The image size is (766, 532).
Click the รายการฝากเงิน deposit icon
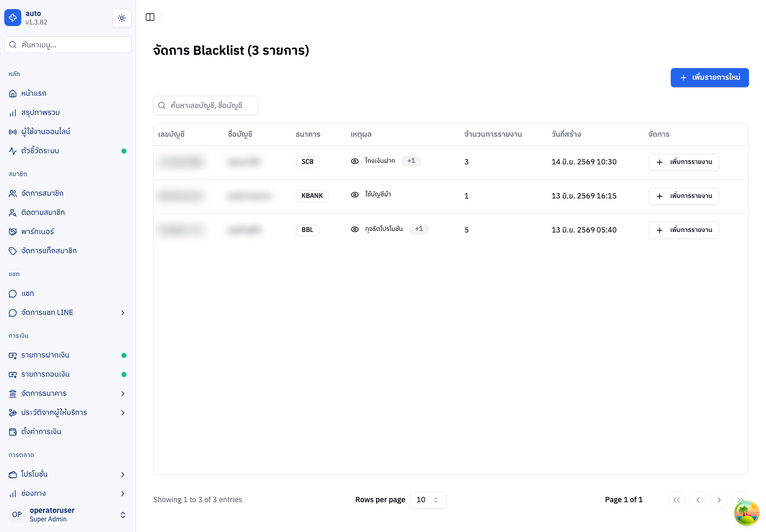point(13,355)
